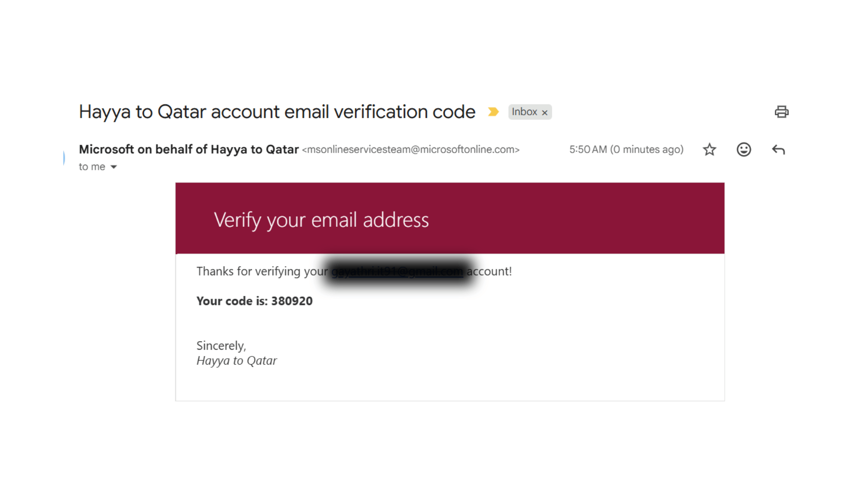
Task: Add an emoji reaction to this email
Action: (744, 150)
